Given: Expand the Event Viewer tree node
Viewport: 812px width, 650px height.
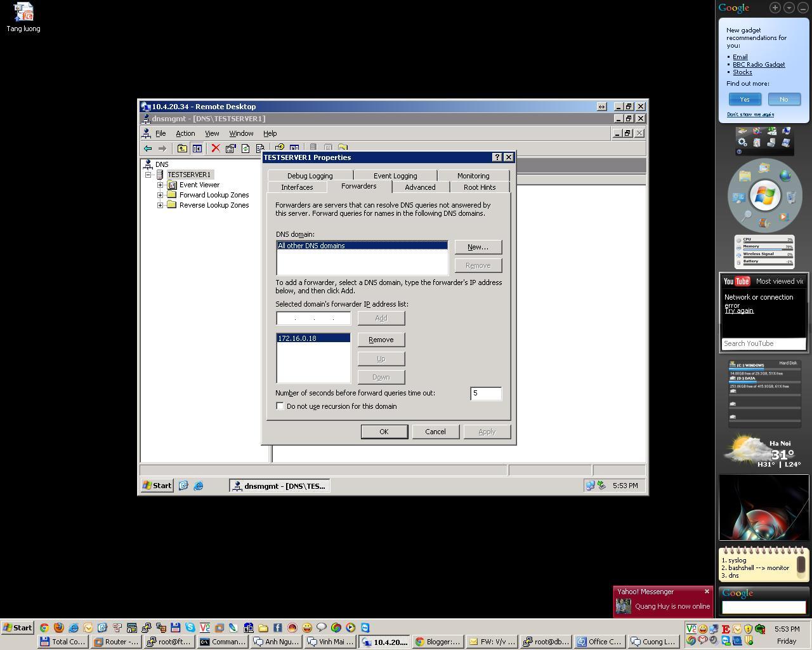Looking at the screenshot, I should tap(160, 185).
